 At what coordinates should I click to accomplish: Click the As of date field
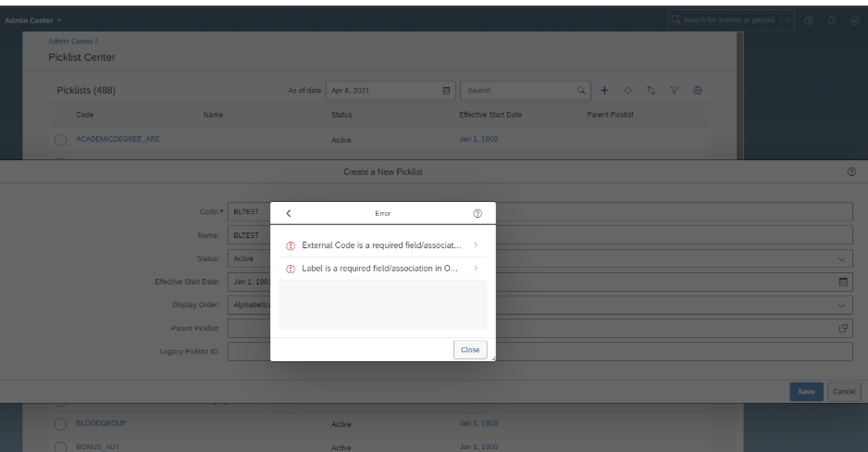391,90
